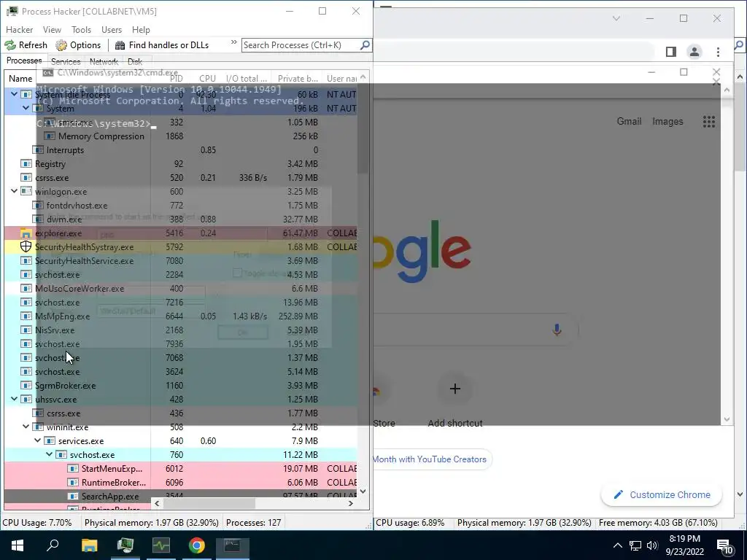This screenshot has height=560, width=747.
Task: Click the CPU Usage: 7.70% status text
Action: (x=37, y=523)
